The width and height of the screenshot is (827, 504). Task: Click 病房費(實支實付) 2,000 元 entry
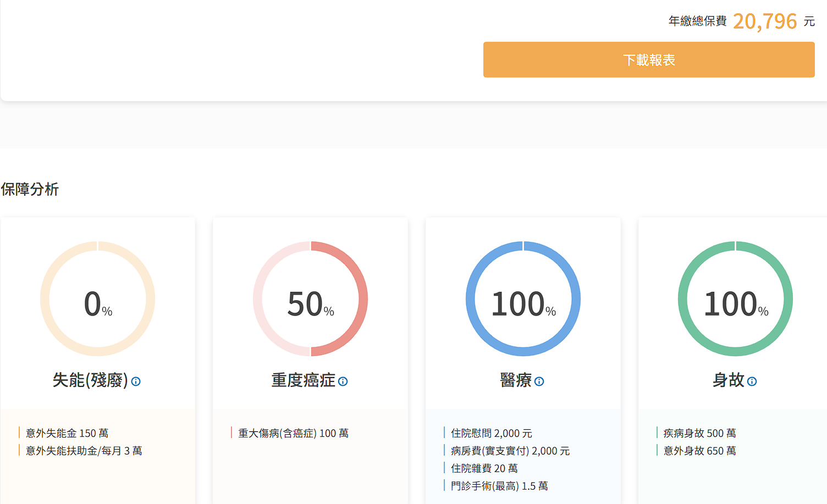point(510,451)
